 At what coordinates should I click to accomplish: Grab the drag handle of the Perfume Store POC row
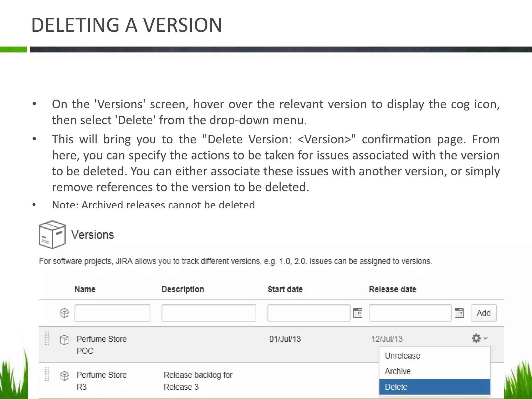click(47, 338)
